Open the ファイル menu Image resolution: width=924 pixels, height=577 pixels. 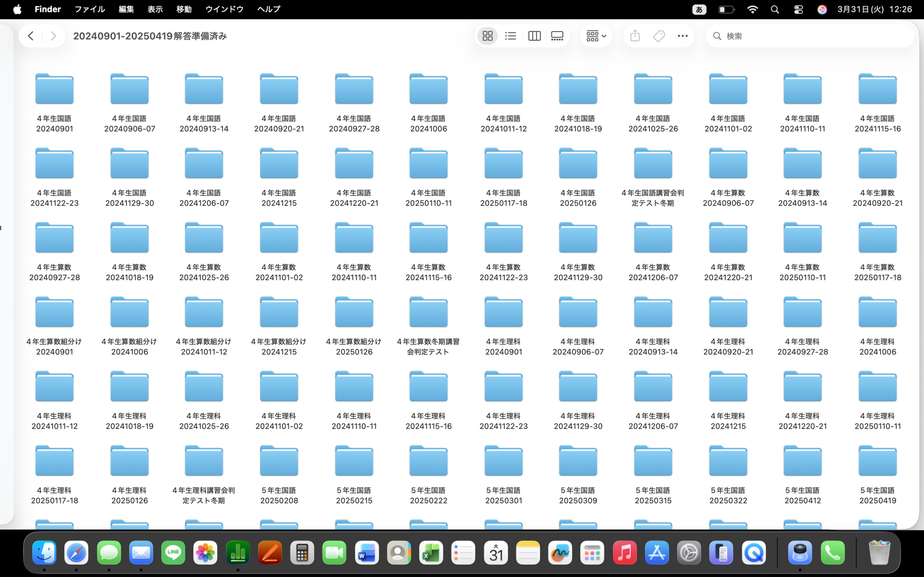pos(90,9)
